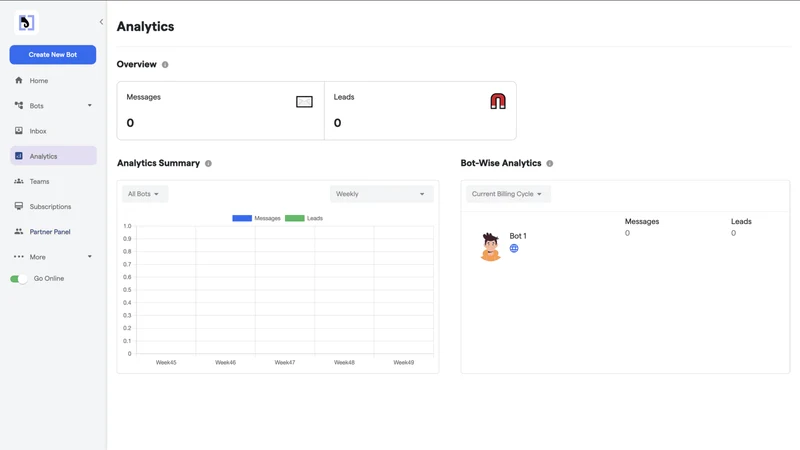Click the Teams people icon

click(x=19, y=181)
